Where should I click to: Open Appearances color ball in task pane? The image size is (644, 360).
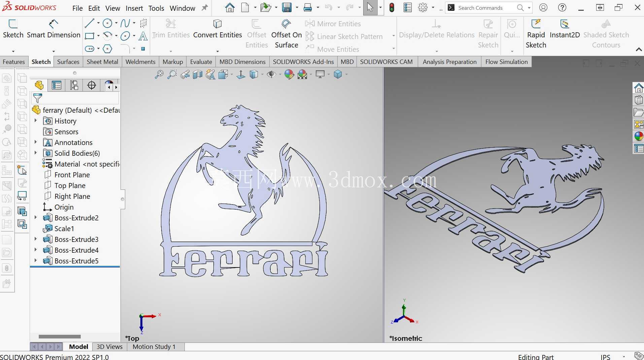pyautogui.click(x=639, y=136)
